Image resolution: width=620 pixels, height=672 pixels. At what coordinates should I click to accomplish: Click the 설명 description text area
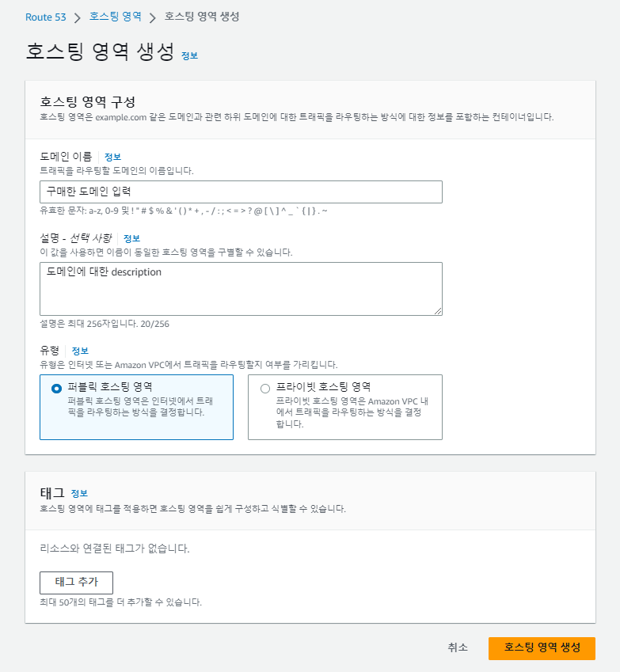pos(241,289)
